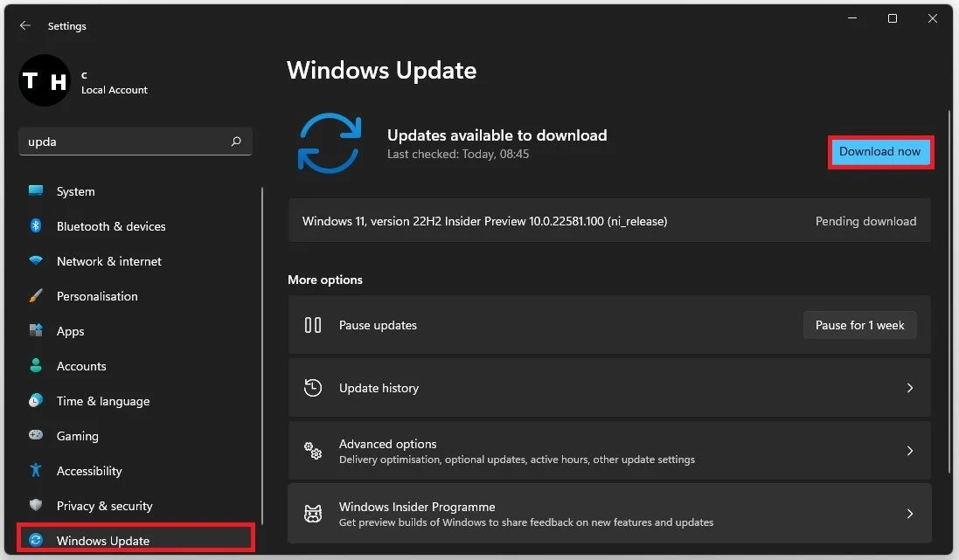Image resolution: width=959 pixels, height=560 pixels.
Task: Click the Windows Update sync icon in sidebar
Action: pyautogui.click(x=36, y=540)
